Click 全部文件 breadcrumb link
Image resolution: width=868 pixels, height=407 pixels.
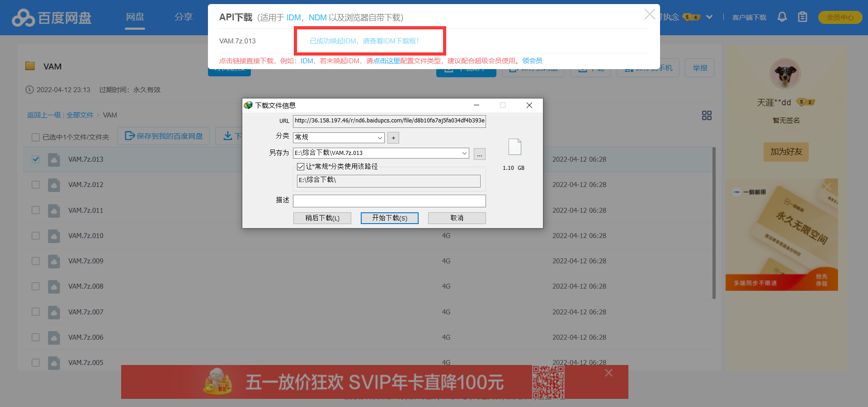tap(80, 115)
